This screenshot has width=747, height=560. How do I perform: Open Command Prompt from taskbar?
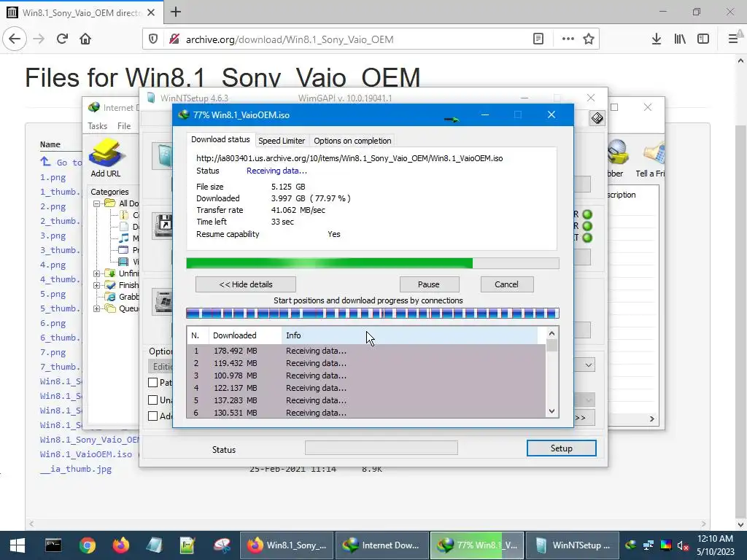click(53, 545)
